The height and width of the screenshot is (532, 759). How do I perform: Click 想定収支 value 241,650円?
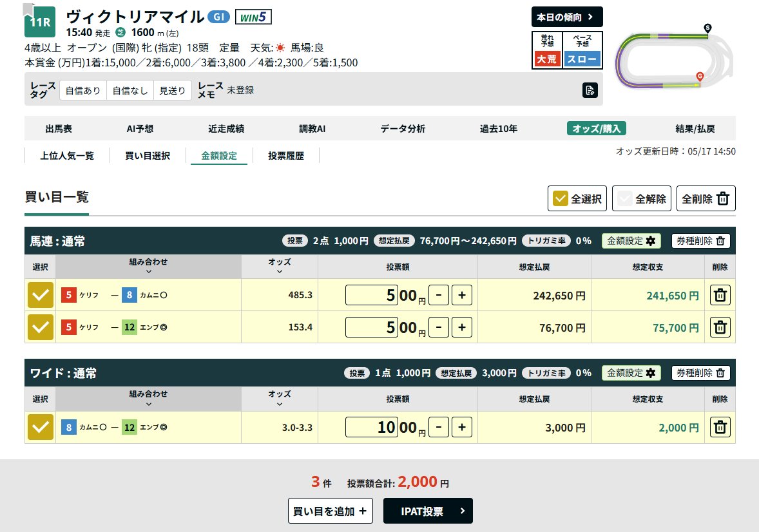pos(673,295)
